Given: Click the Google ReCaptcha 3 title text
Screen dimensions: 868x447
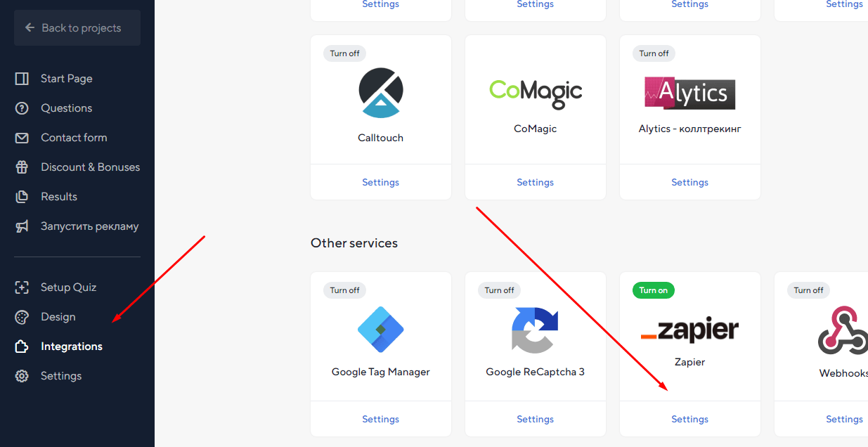Looking at the screenshot, I should point(536,372).
